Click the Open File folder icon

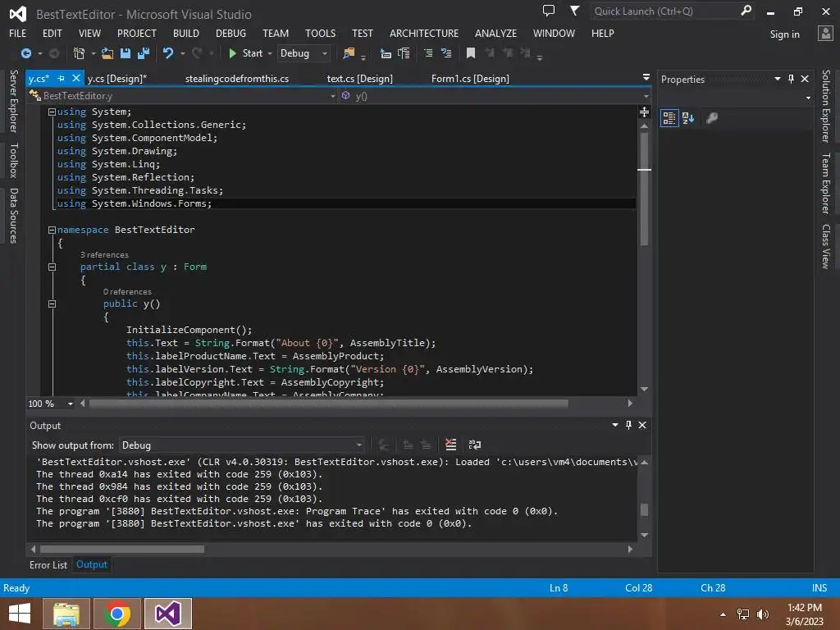(x=107, y=53)
